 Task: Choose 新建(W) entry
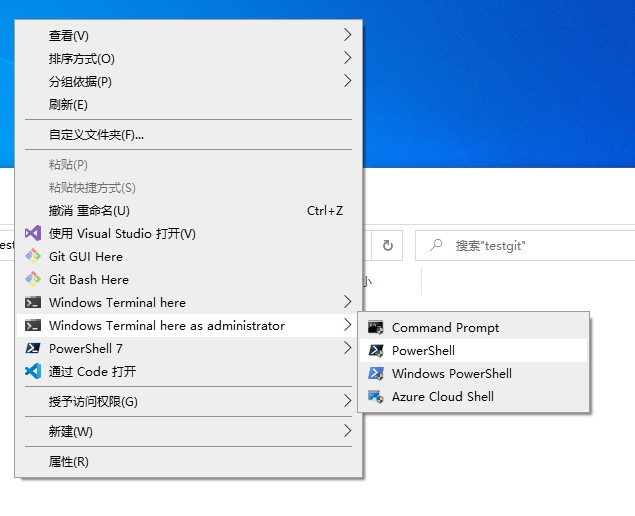click(x=188, y=431)
